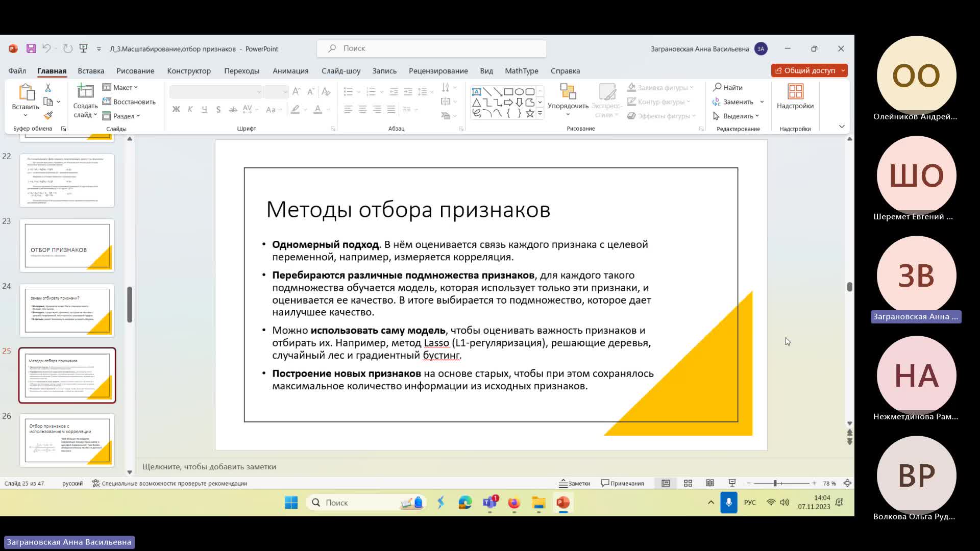Switch to the Конструктор tab
This screenshot has height=551, width=980.
pyautogui.click(x=189, y=71)
